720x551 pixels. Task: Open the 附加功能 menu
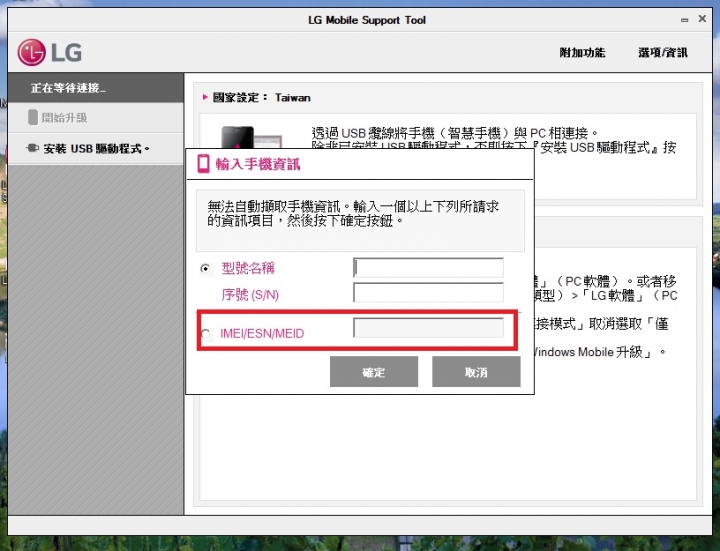point(582,52)
